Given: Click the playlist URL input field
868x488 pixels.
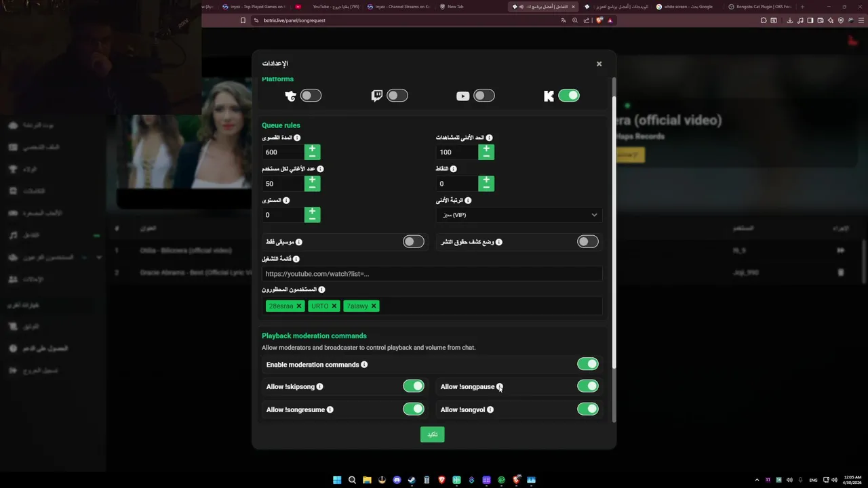Looking at the screenshot, I should point(432,274).
